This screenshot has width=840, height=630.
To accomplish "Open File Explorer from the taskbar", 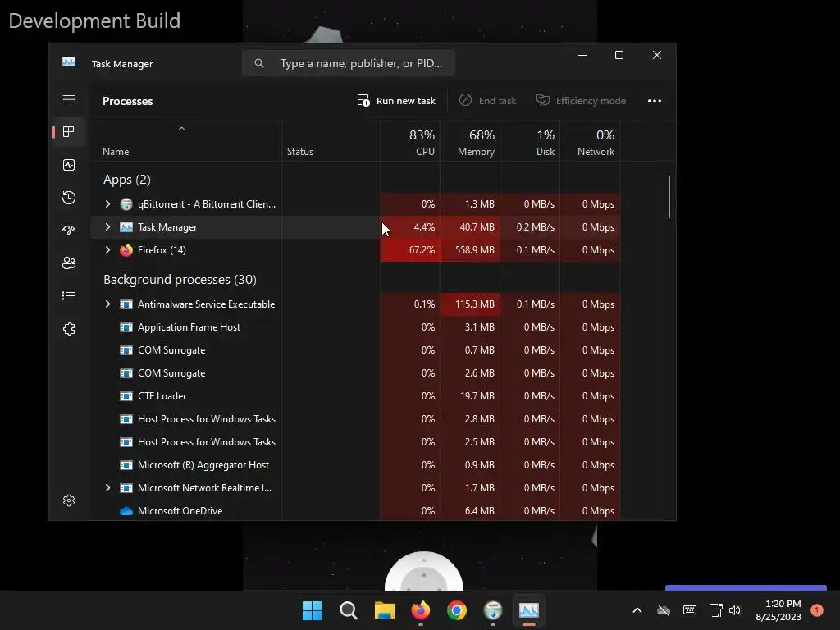I will point(385,610).
